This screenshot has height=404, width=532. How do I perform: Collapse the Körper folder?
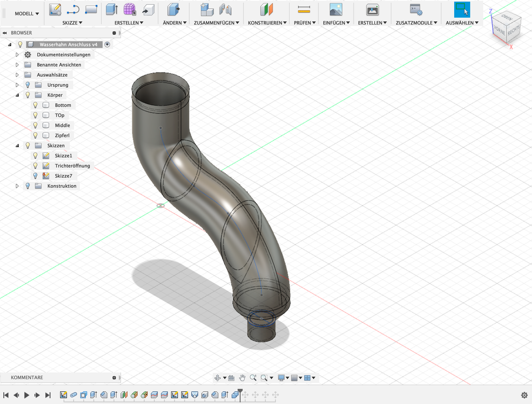[17, 95]
